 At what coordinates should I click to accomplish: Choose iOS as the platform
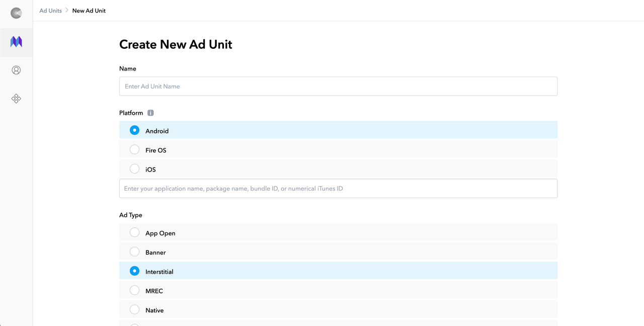[338, 169]
